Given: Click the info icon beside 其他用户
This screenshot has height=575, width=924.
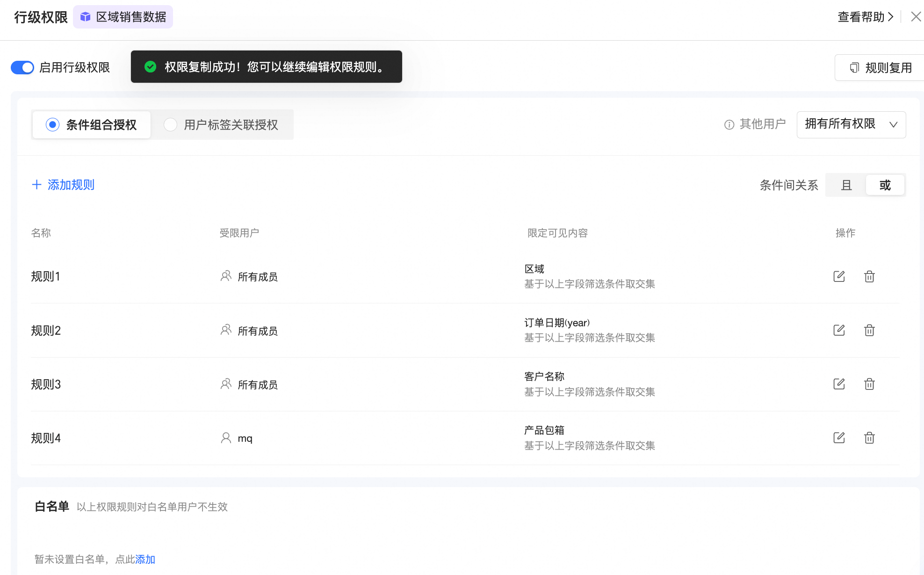Looking at the screenshot, I should tap(729, 125).
